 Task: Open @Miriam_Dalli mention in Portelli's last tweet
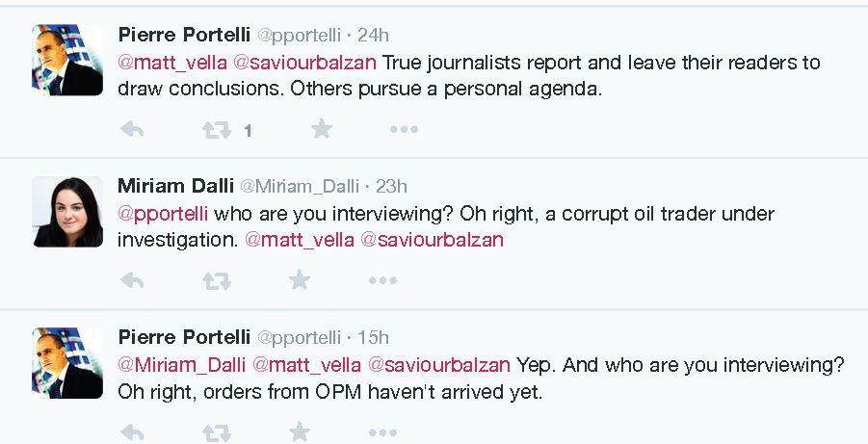181,365
